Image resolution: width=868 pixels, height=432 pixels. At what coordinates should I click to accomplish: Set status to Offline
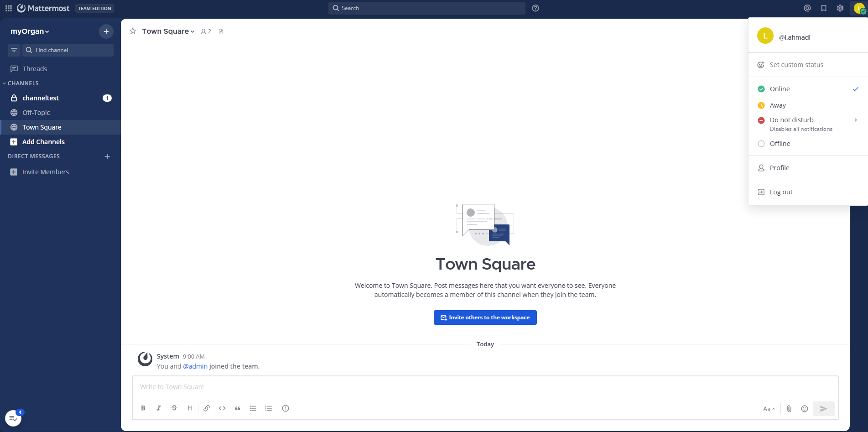pyautogui.click(x=808, y=144)
